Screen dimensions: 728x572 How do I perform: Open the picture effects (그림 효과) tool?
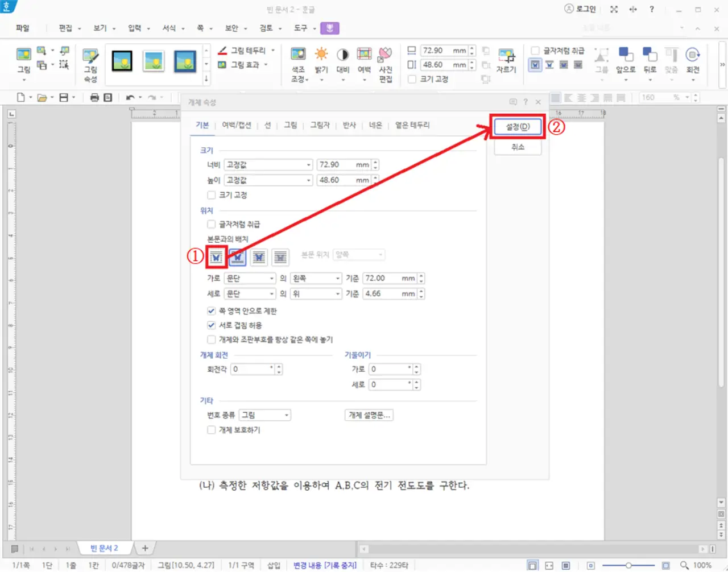[x=239, y=65]
